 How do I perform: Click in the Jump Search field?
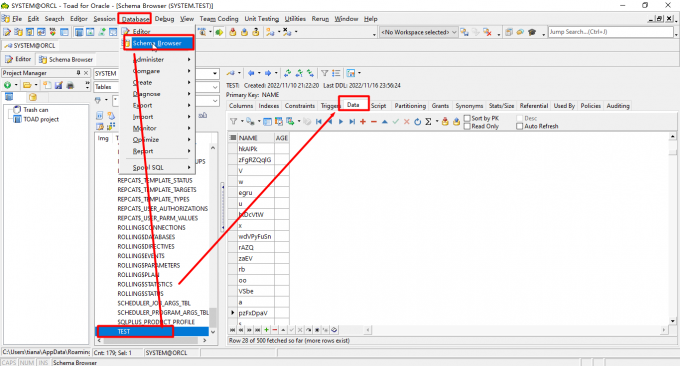pos(610,32)
